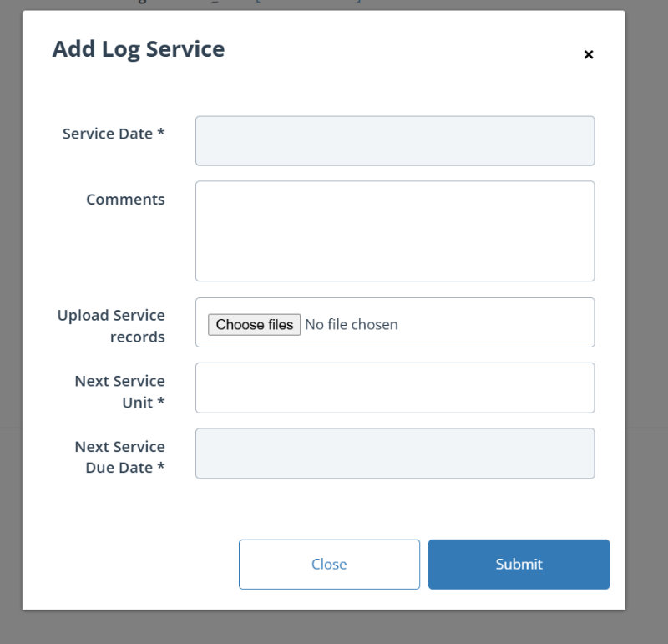This screenshot has width=668, height=644.
Task: Click the 'Next Service Unit' label
Action: (x=119, y=391)
